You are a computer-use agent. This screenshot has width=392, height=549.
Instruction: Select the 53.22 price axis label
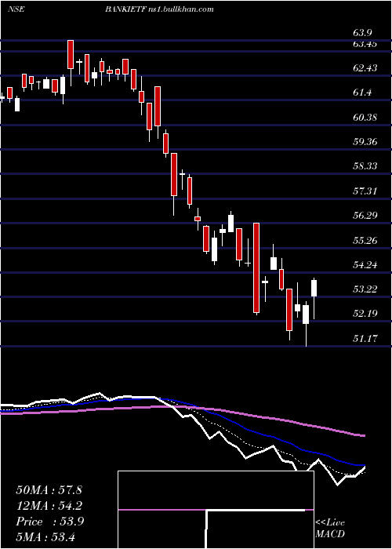point(365,289)
